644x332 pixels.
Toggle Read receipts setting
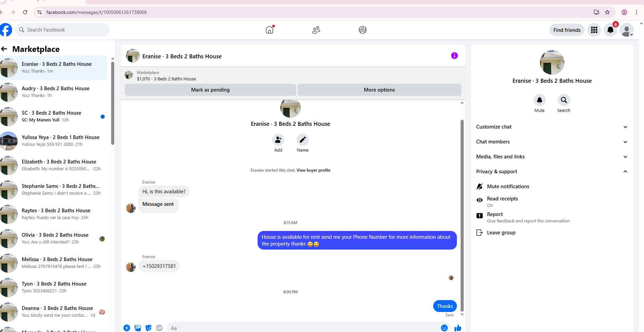(x=552, y=201)
